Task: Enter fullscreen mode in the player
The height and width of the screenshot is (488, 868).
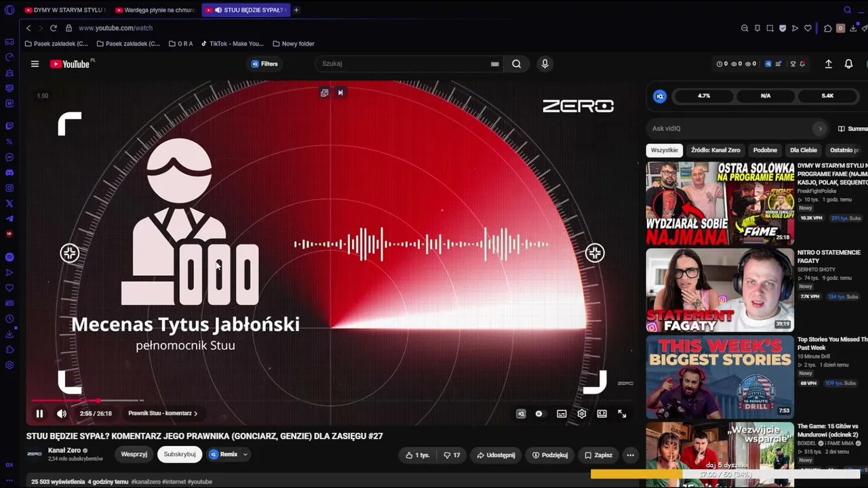Action: (622, 413)
